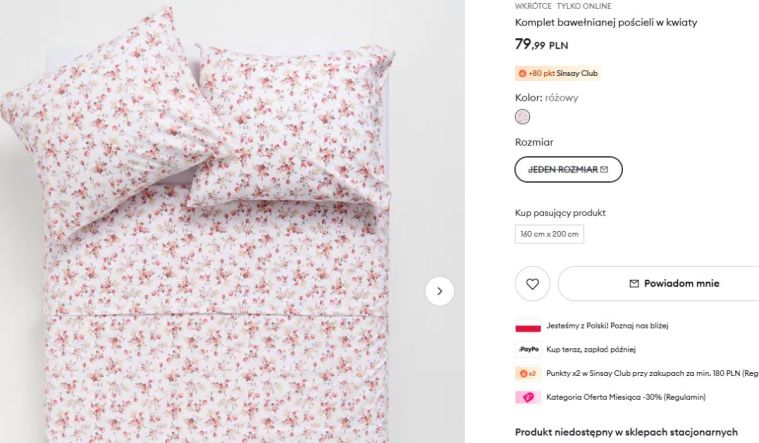Image resolution: width=759 pixels, height=443 pixels.
Task: Click the 79,99 PLN price
Action: pos(541,44)
